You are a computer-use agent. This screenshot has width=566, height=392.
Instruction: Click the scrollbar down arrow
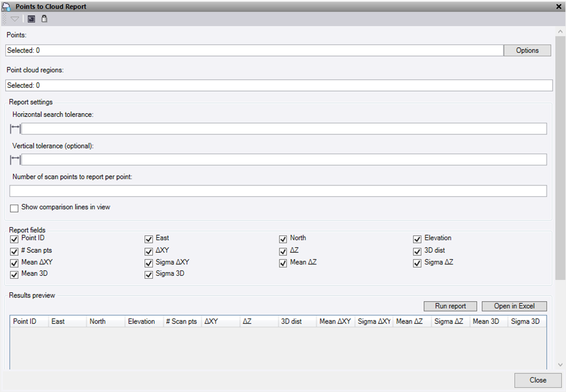[561, 365]
